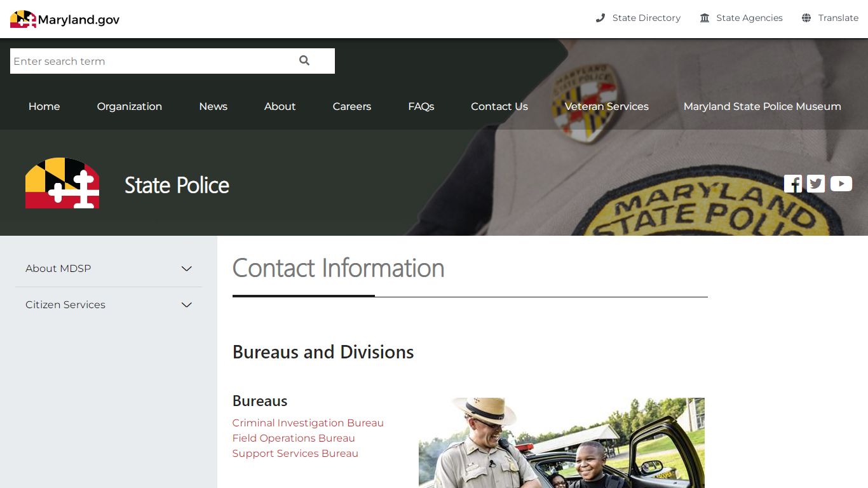Click the Maryland flag State Police logo

click(x=62, y=183)
